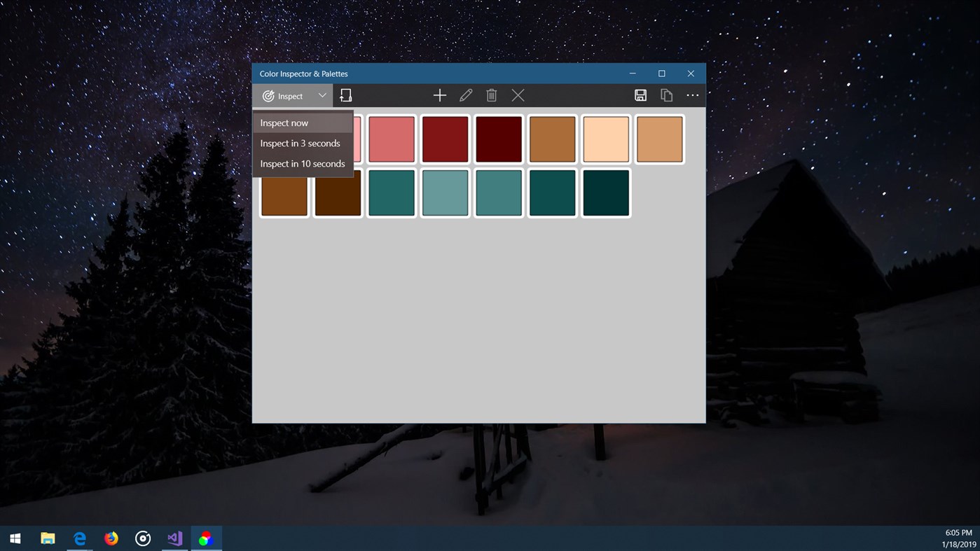Copy colors using the copy icon
Viewport: 980px width, 551px height.
click(x=666, y=95)
